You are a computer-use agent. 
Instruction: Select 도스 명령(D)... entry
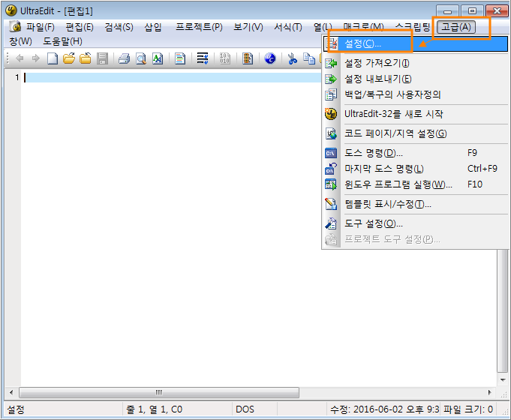point(416,153)
